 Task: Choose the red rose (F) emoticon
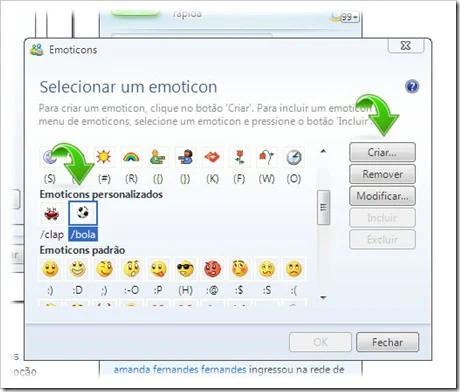tap(239, 157)
